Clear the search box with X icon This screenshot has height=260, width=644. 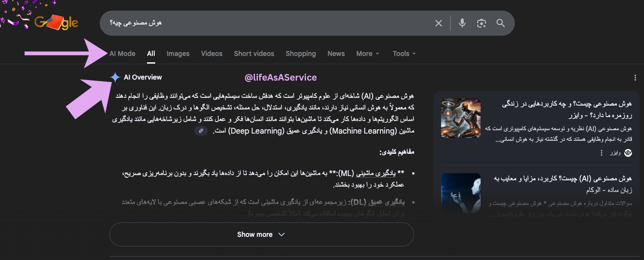[x=439, y=23]
